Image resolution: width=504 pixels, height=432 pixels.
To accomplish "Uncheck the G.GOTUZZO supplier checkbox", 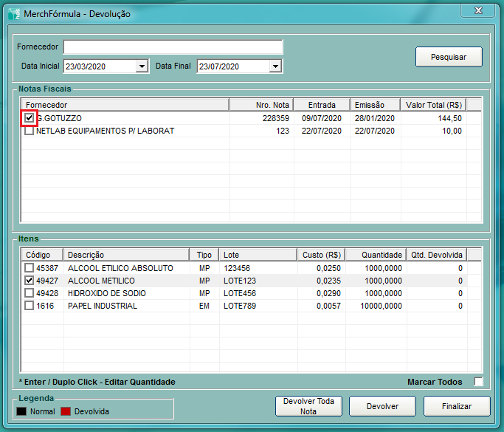I will (x=29, y=118).
